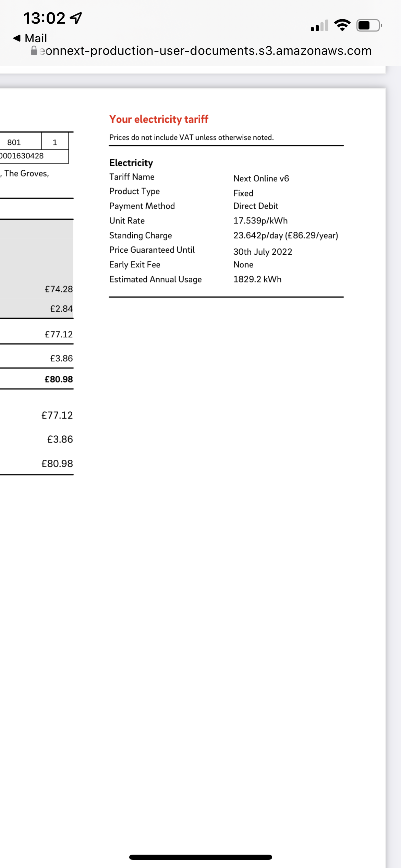Tap the cellular signal bars
Image resolution: width=401 pixels, height=868 pixels.
point(319,25)
